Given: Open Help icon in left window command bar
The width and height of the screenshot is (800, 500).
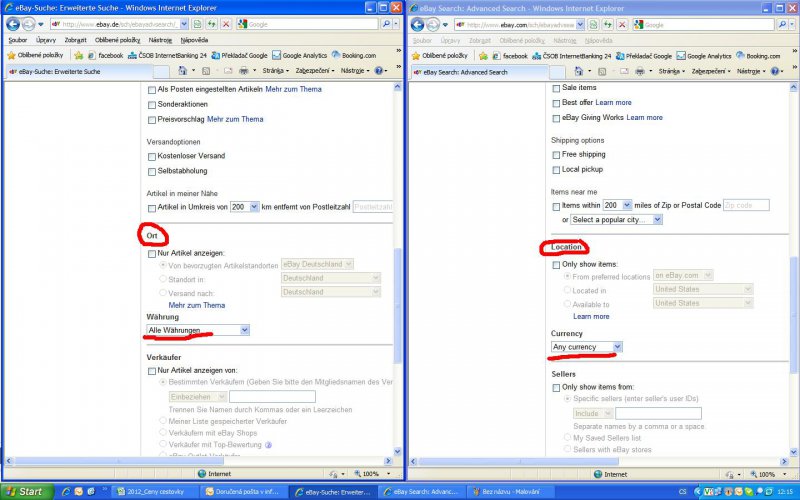Looking at the screenshot, I should [x=379, y=70].
